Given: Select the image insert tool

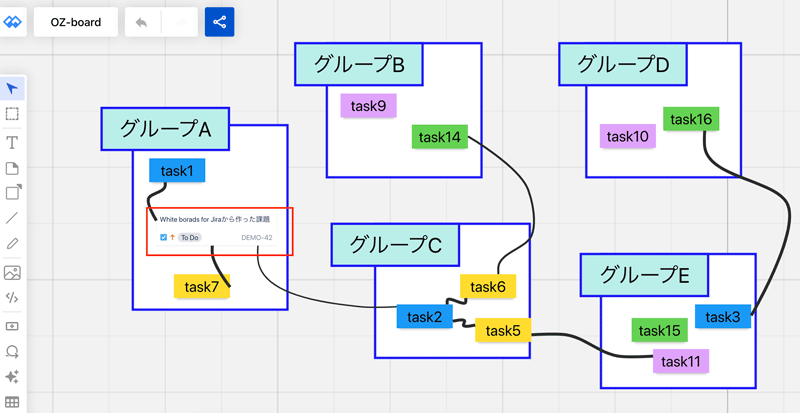Looking at the screenshot, I should point(12,273).
